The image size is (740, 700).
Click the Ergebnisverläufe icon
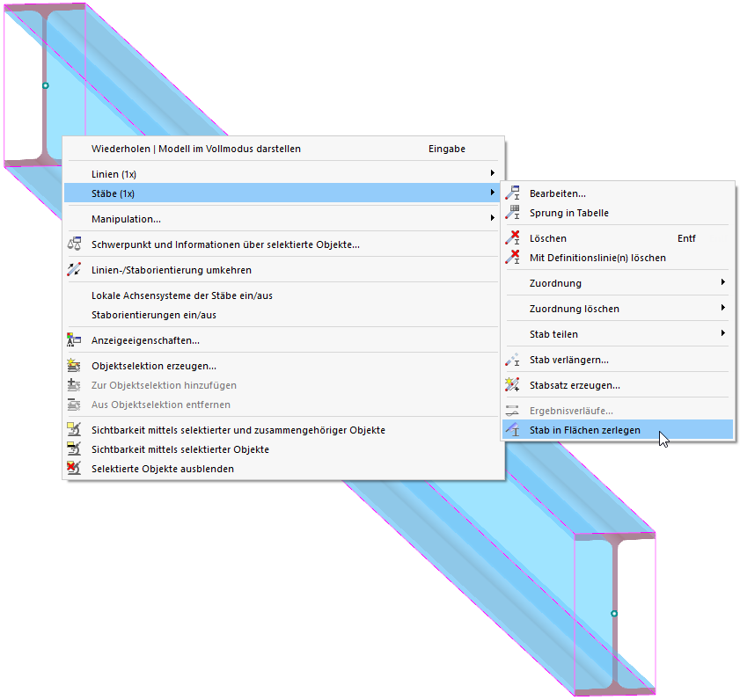point(512,411)
